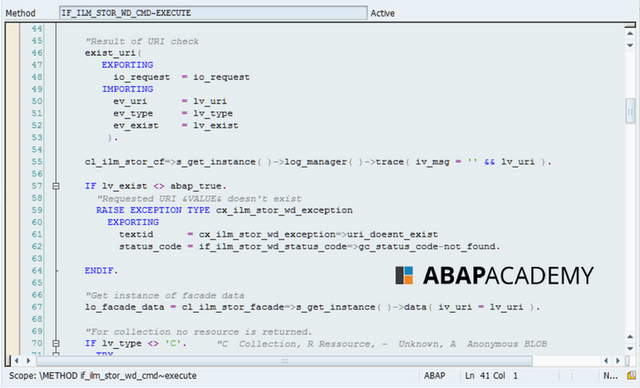Viewport: 640px width, 388px height.
Task: Click the left-pointing arrow at the horizontal scrollbar's right end
Action: tap(606, 361)
